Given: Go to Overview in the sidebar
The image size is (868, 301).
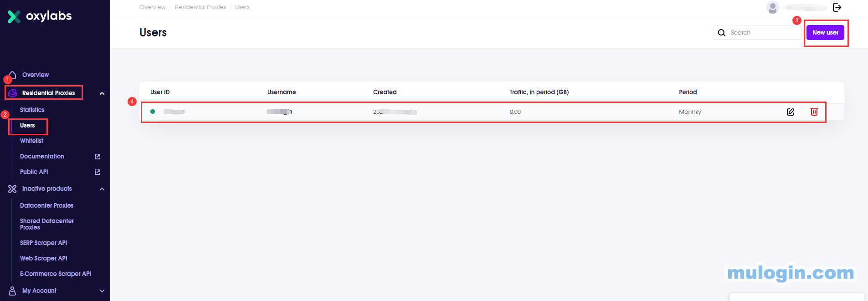Looking at the screenshot, I should click(x=35, y=75).
